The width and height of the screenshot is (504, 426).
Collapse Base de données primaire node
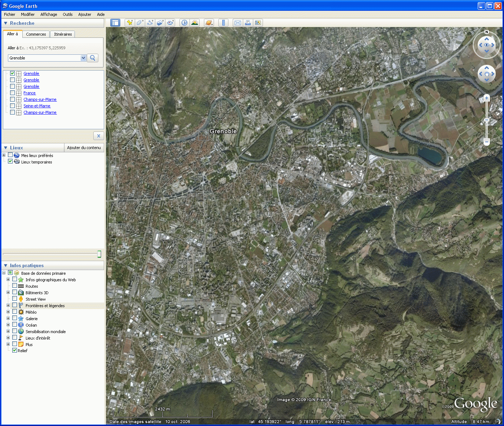4,273
